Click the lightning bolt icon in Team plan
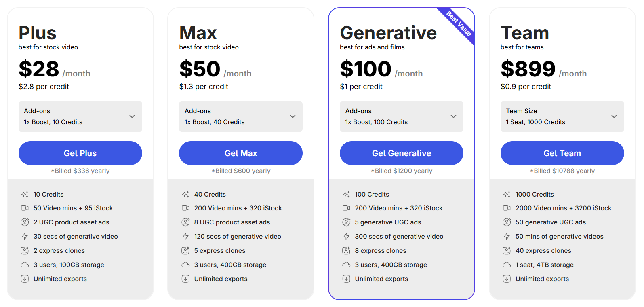Image resolution: width=644 pixels, height=307 pixels. (x=507, y=236)
